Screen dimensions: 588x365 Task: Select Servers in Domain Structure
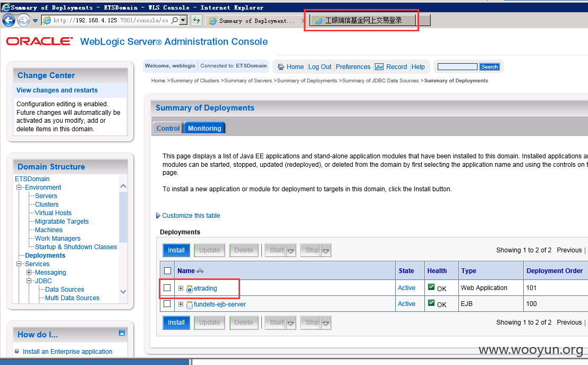click(x=46, y=196)
